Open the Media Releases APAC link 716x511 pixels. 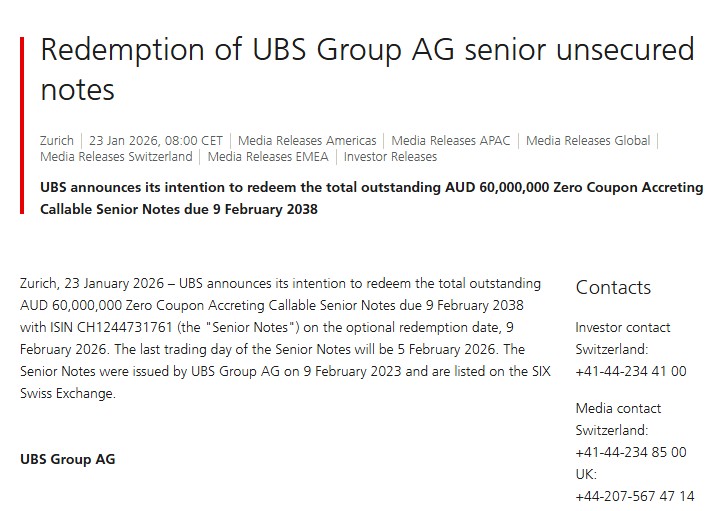pos(451,141)
